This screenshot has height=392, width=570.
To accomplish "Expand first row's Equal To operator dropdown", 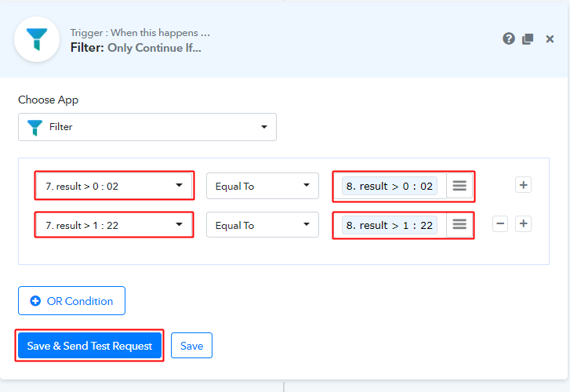I will click(262, 186).
